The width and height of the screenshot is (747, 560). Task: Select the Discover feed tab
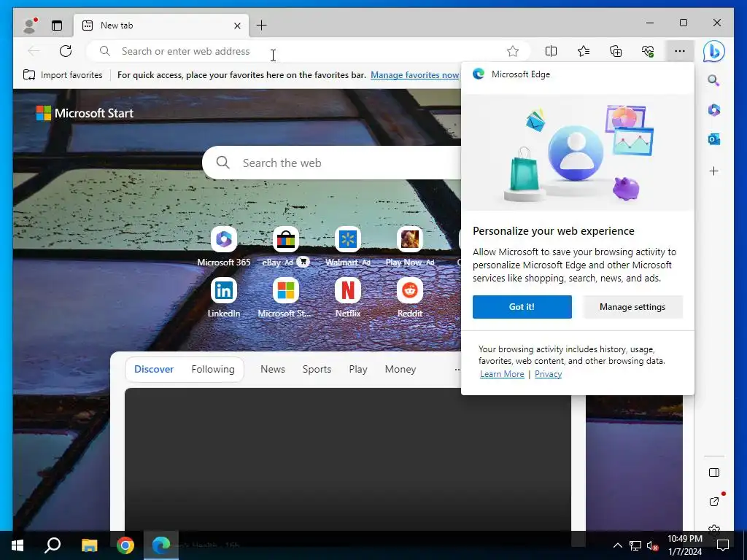[x=154, y=369]
